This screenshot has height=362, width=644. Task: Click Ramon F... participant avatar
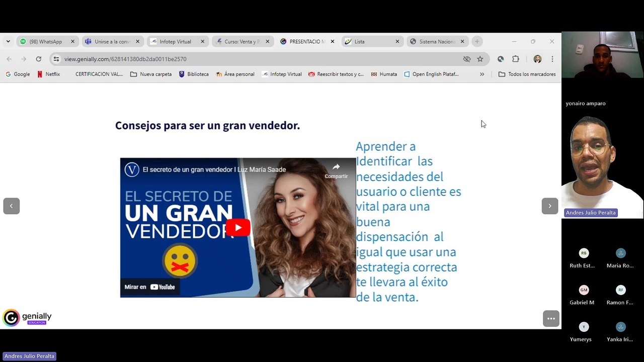pyautogui.click(x=621, y=290)
